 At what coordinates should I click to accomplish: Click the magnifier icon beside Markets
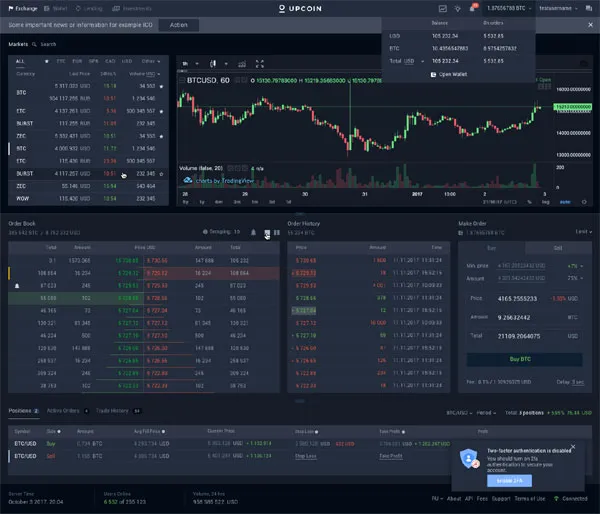pos(34,44)
